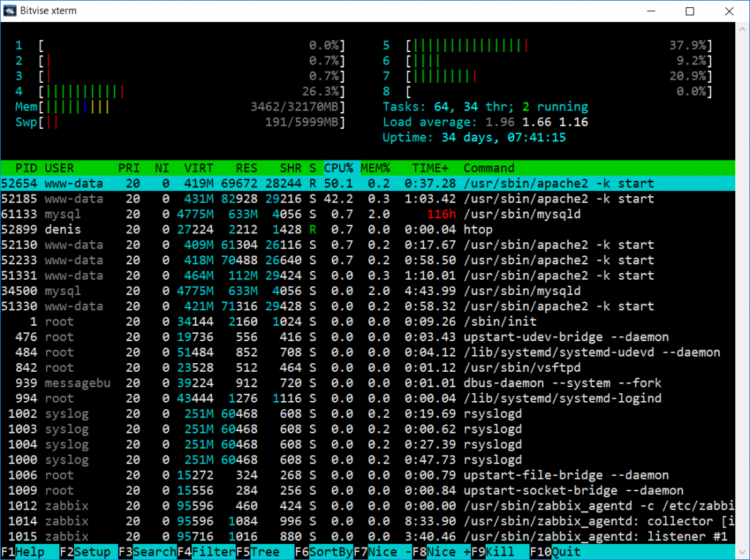The width and height of the screenshot is (750, 560).
Task: Select the systemd-udevd process row
Action: (x=368, y=352)
